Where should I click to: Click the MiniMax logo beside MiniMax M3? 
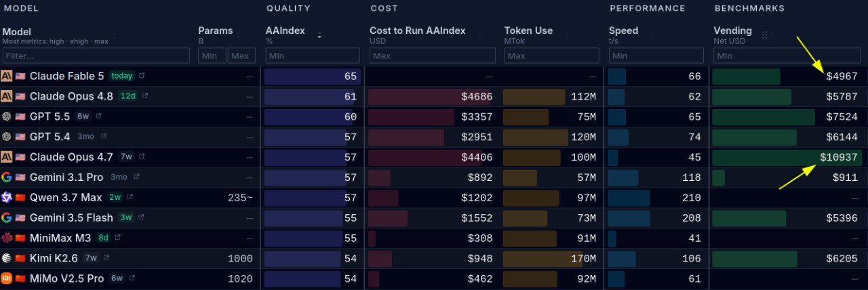[x=7, y=239]
